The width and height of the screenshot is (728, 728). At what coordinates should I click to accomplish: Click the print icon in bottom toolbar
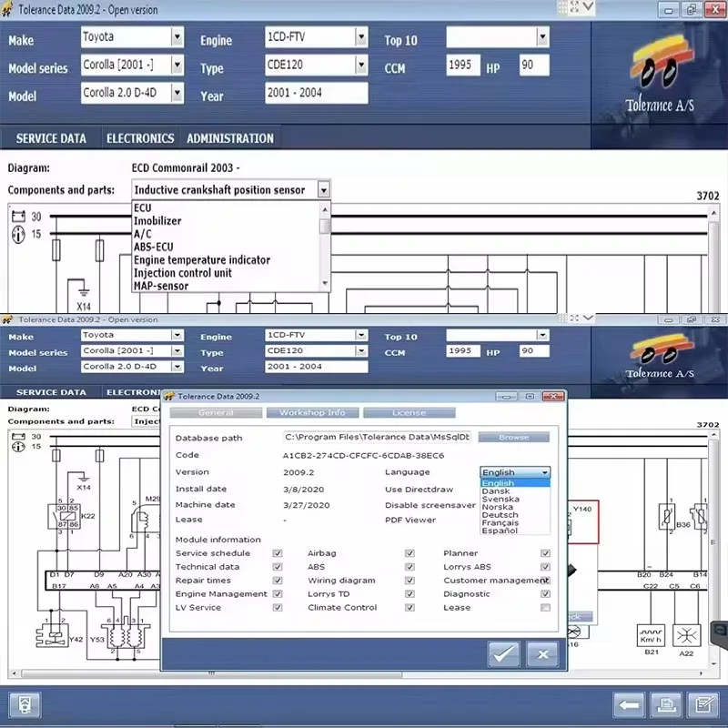click(x=666, y=704)
